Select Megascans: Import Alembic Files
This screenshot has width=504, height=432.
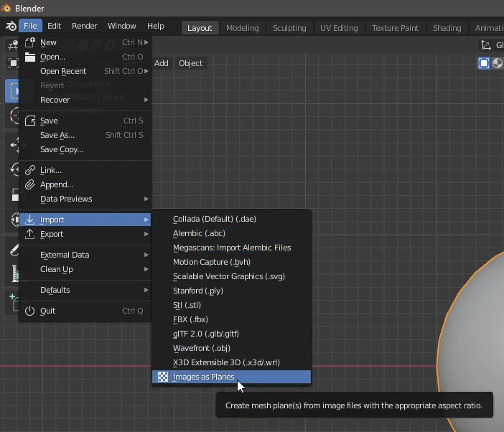(x=231, y=248)
